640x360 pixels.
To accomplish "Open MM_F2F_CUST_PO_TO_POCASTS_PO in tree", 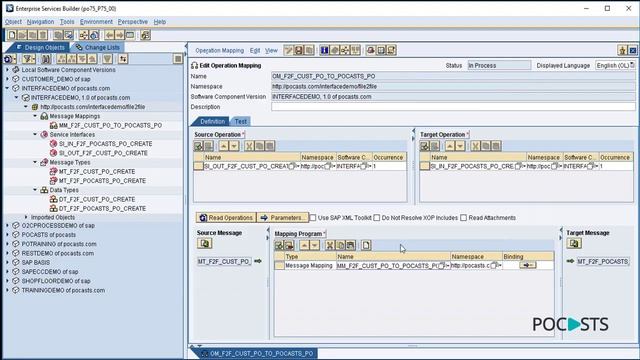I will coord(110,125).
